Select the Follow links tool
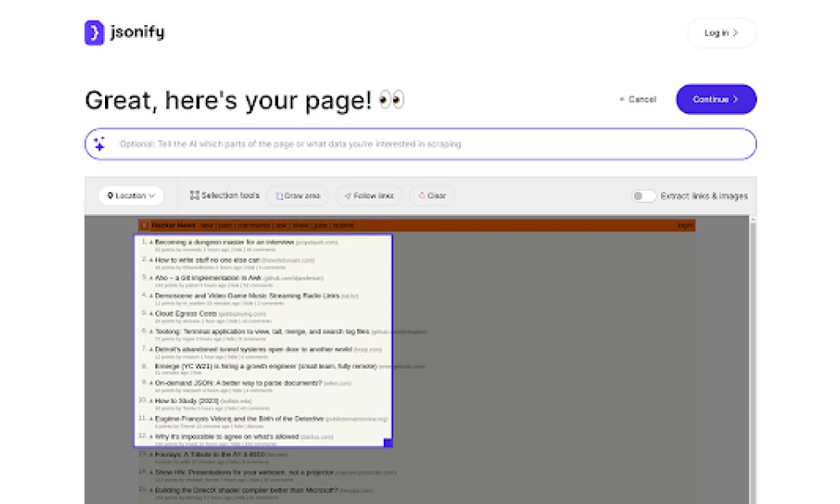Viewport: 840px width, 504px height. pyautogui.click(x=369, y=196)
